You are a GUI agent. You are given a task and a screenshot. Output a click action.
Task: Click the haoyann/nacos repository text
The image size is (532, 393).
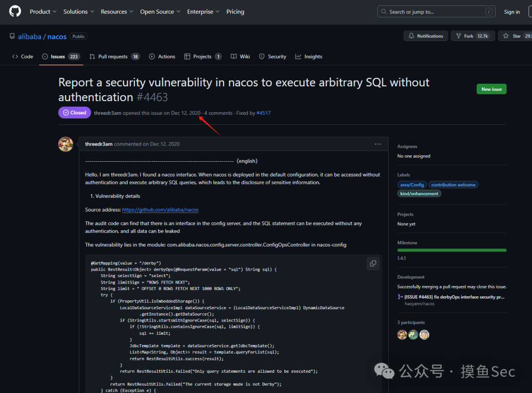419,304
